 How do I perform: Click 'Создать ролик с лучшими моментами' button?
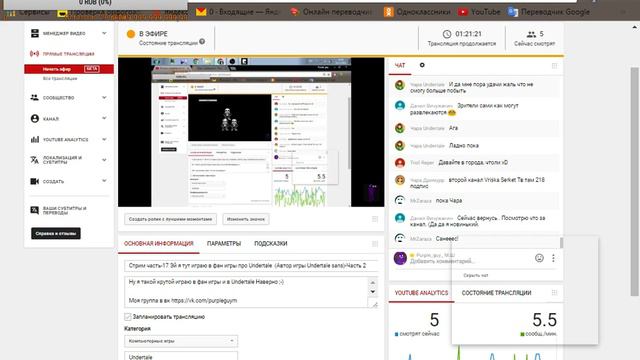click(170, 219)
